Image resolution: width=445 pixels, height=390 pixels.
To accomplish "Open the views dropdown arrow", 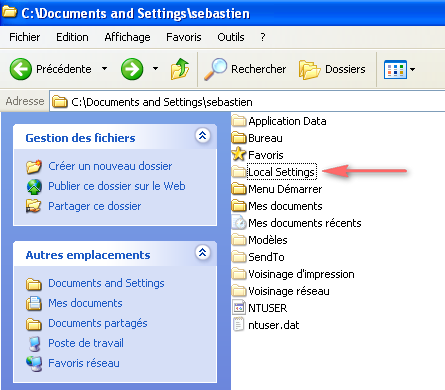I will 412,69.
